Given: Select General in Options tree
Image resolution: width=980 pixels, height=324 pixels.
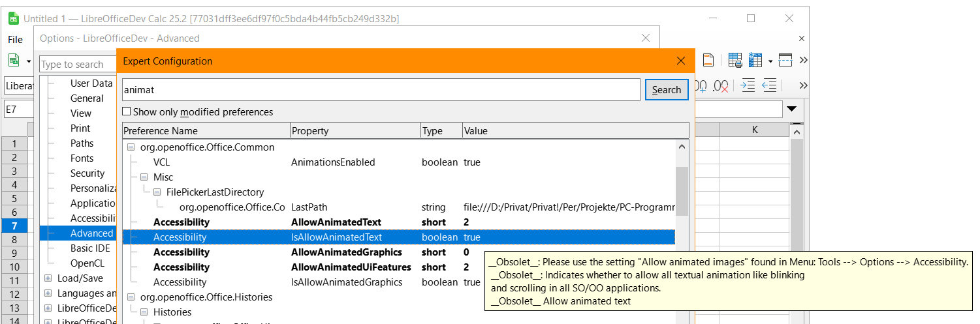Looking at the screenshot, I should [87, 98].
